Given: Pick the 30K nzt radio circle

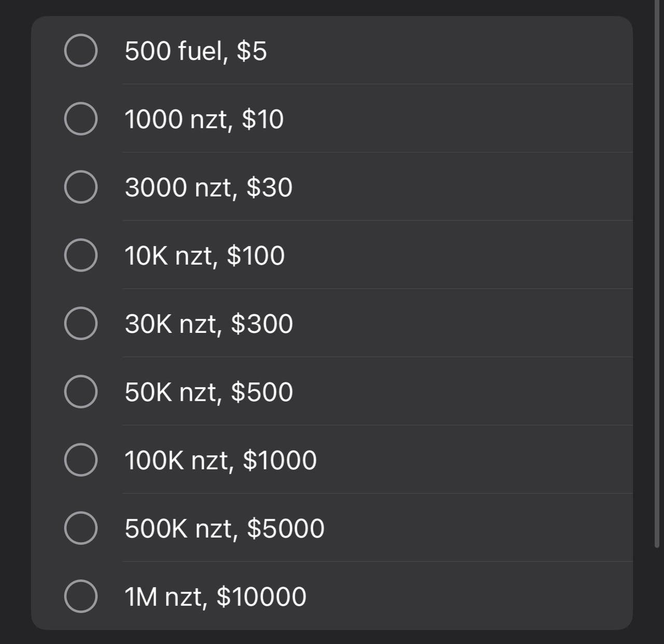Looking at the screenshot, I should click(81, 324).
